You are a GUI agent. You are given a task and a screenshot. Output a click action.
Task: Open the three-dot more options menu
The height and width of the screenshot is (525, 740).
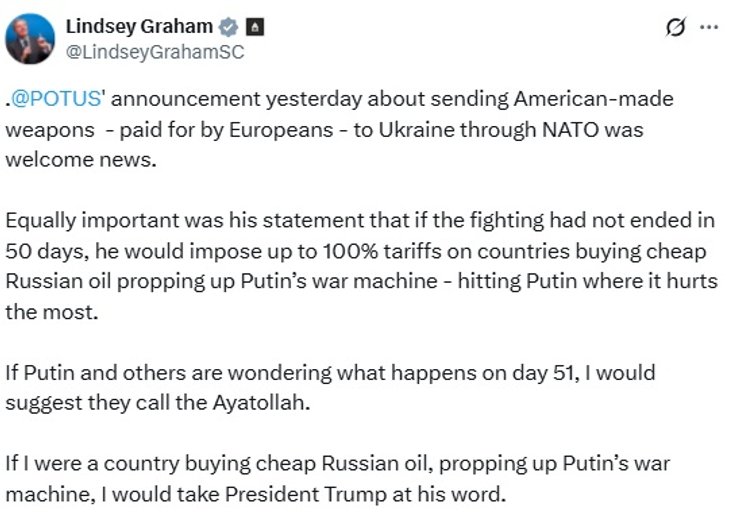click(x=709, y=27)
